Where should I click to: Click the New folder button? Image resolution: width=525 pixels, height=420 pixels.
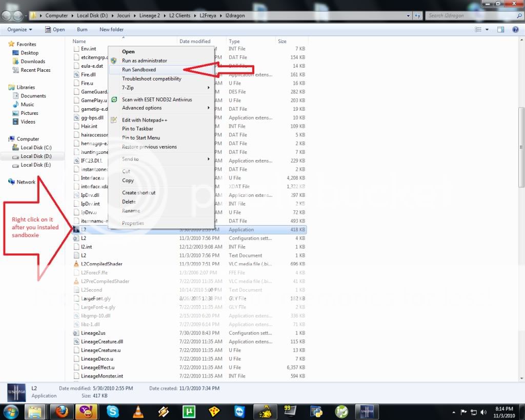[111, 30]
